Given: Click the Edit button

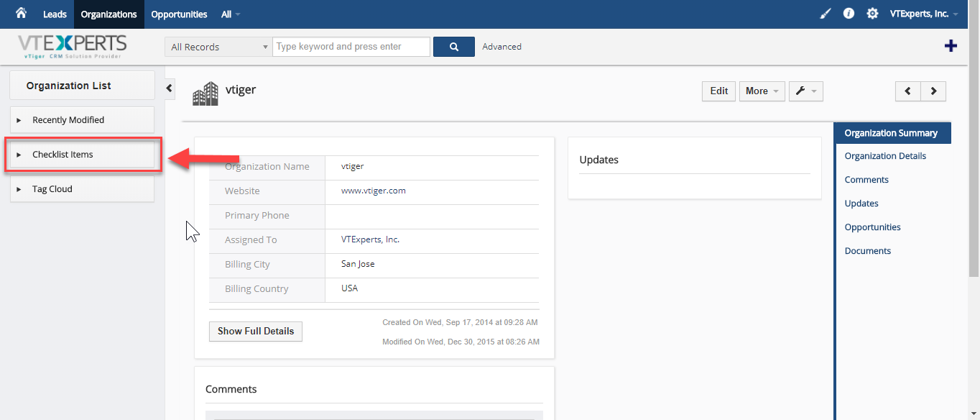Looking at the screenshot, I should tap(718, 91).
